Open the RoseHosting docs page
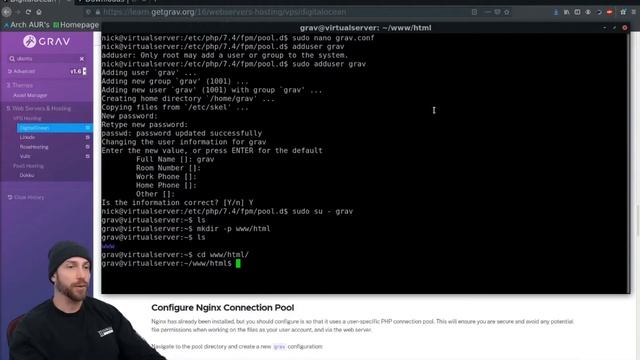640x360 pixels. coord(34,147)
